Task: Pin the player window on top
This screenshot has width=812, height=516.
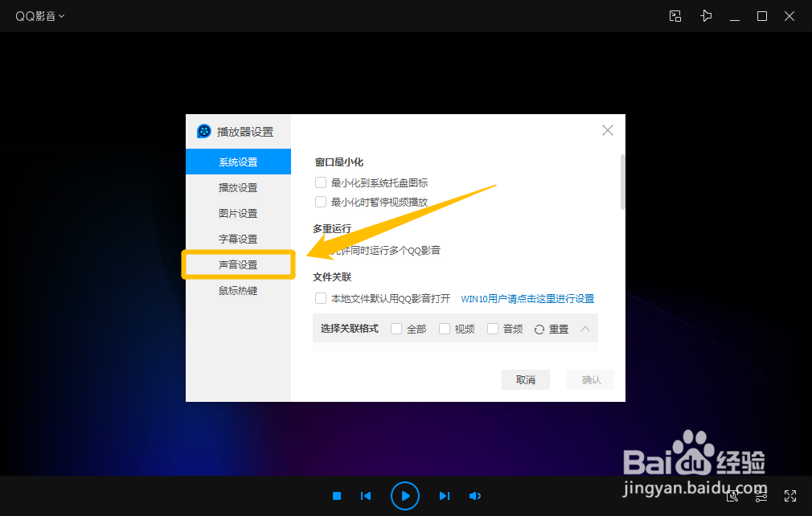Action: pyautogui.click(x=706, y=16)
